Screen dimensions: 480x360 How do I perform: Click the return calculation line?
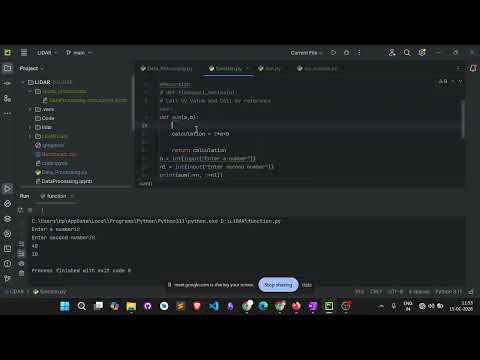pyautogui.click(x=199, y=150)
